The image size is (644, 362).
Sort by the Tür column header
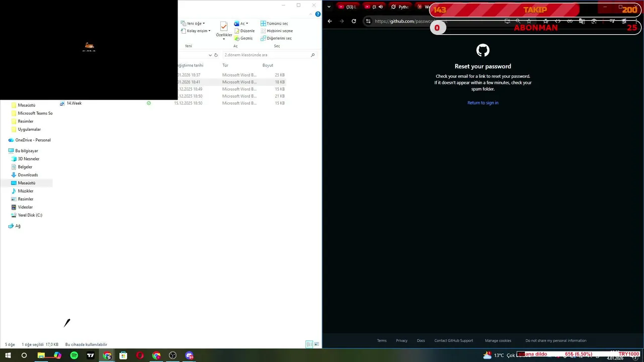(x=225, y=65)
